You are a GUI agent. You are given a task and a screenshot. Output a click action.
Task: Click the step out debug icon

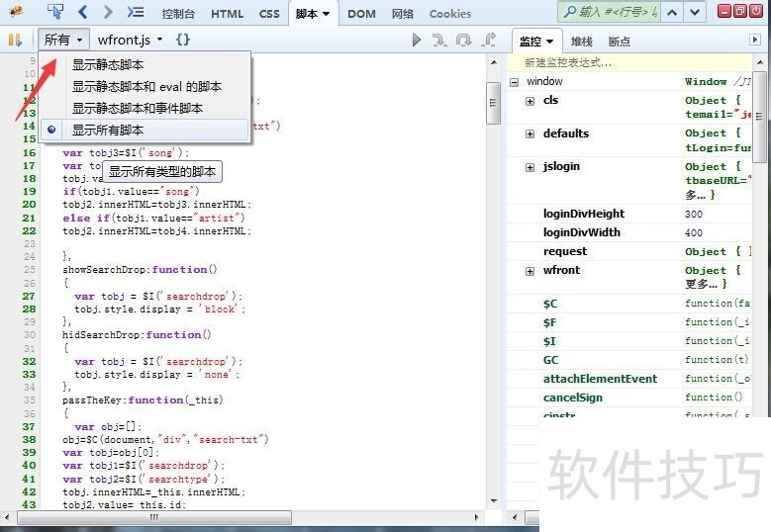(488, 40)
